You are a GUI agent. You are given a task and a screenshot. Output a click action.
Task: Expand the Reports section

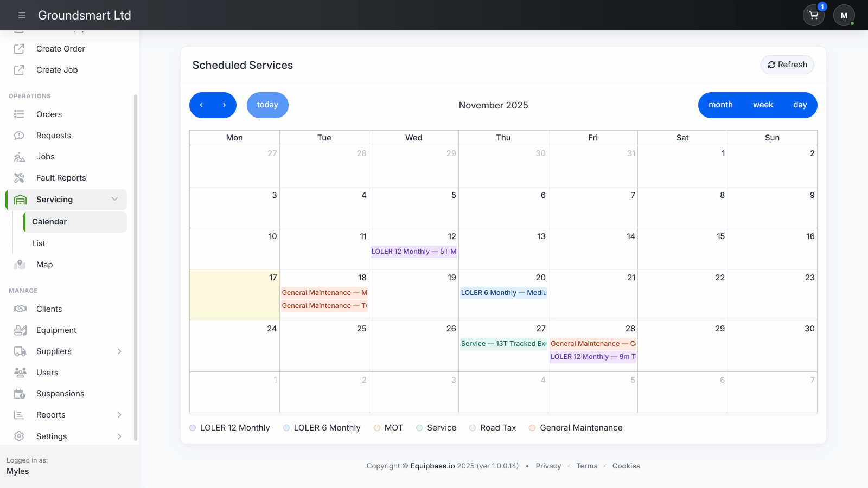[119, 415]
